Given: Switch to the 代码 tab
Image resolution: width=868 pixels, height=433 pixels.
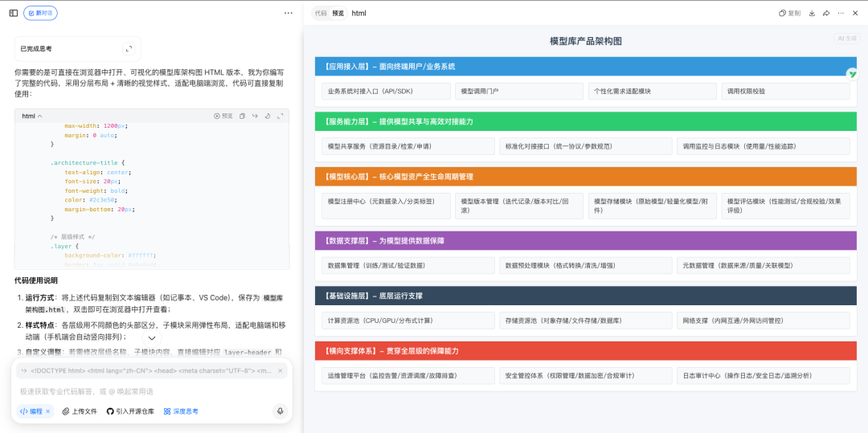Looking at the screenshot, I should [x=321, y=13].
